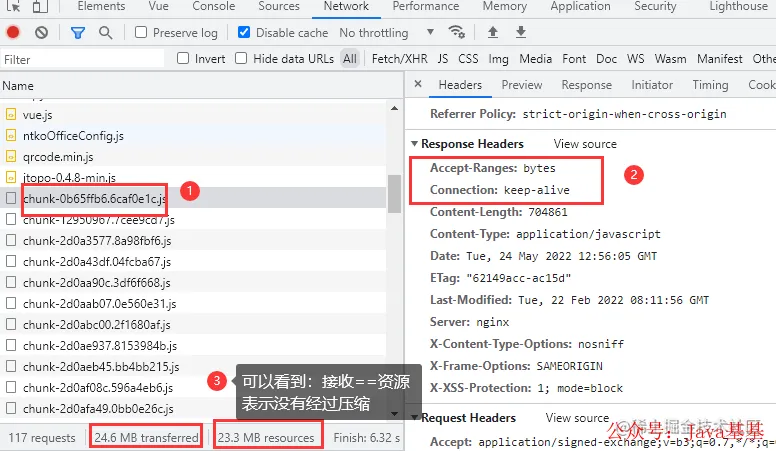Tick the Hide data URLs checkbox
Screen dimensions: 776x451
click(x=241, y=58)
